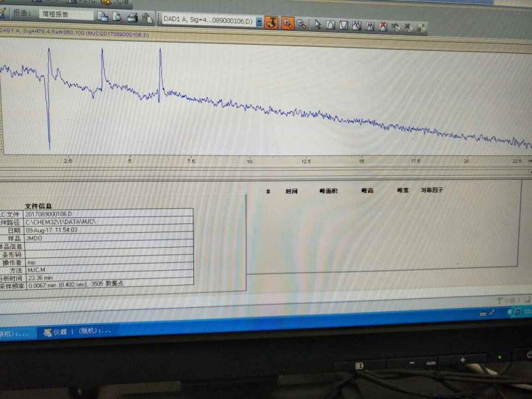Click the path C:\CHEM32\1\DATA\MJC\ cell

point(108,222)
